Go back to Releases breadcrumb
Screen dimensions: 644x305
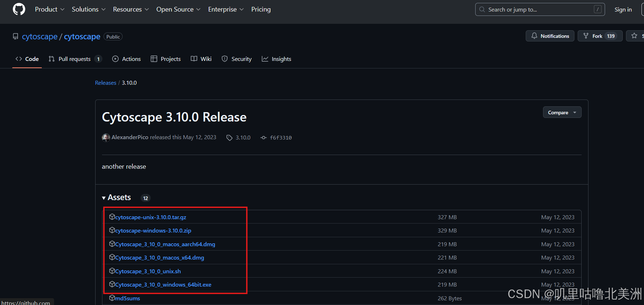point(106,83)
